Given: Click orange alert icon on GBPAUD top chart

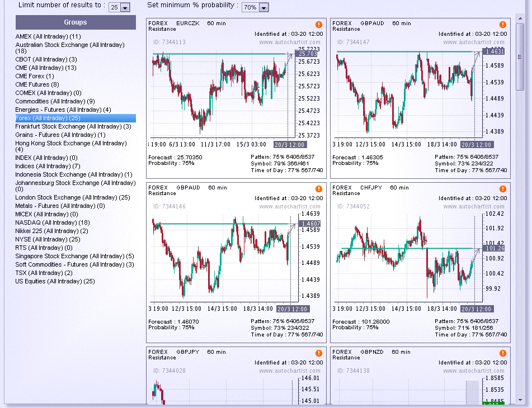Looking at the screenshot, I should click(503, 25).
